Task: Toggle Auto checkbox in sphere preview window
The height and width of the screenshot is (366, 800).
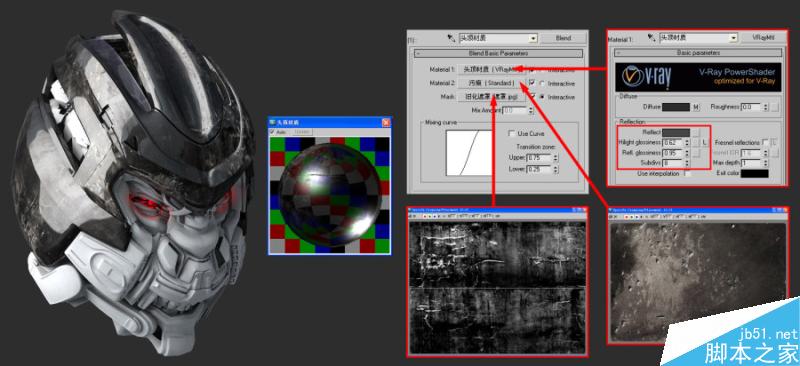Action: [x=272, y=132]
